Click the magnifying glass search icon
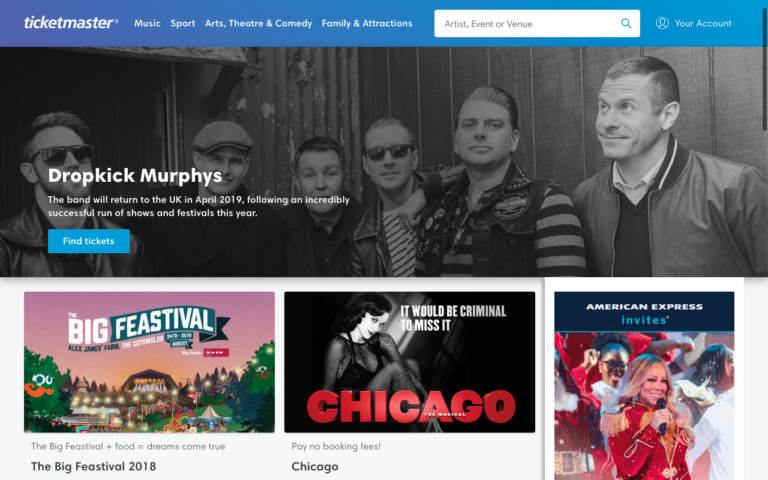The height and width of the screenshot is (480, 768). (x=626, y=23)
